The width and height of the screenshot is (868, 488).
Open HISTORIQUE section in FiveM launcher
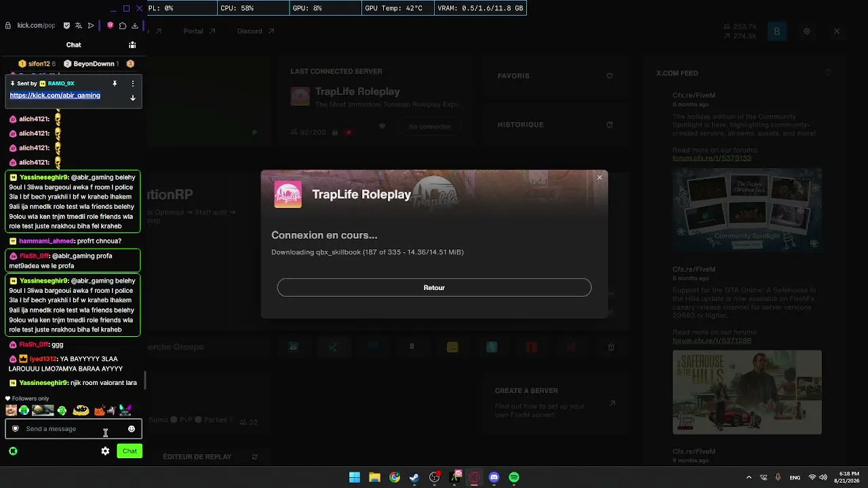pyautogui.click(x=555, y=125)
